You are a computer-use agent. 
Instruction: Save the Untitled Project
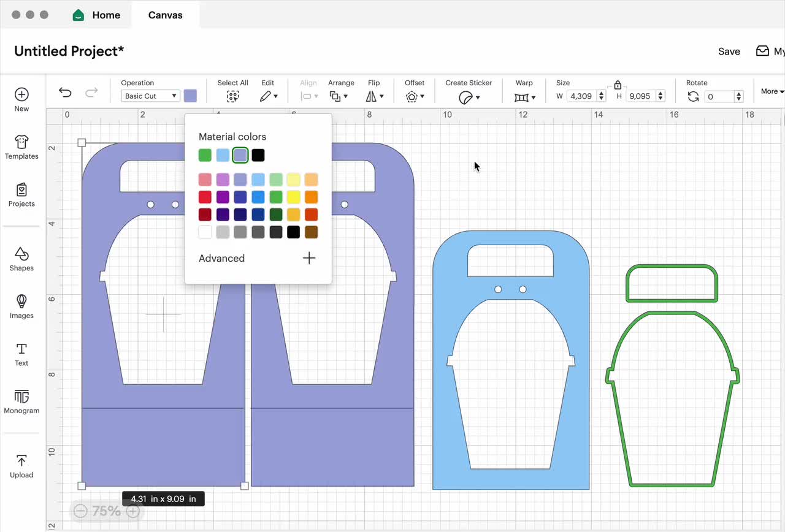pyautogui.click(x=729, y=51)
